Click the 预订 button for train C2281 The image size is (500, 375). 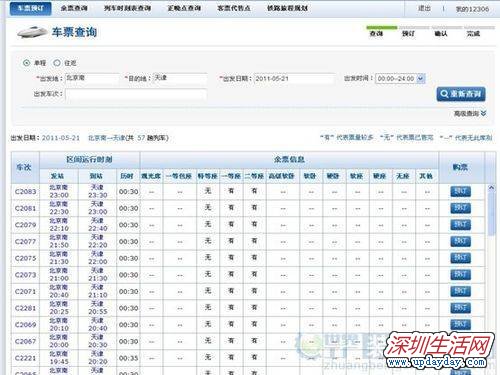pyautogui.click(x=460, y=308)
